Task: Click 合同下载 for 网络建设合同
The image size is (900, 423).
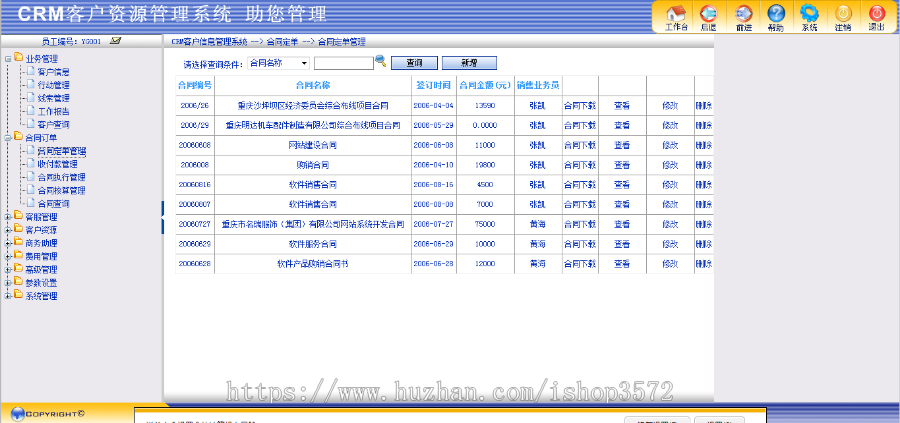Action: coord(580,145)
